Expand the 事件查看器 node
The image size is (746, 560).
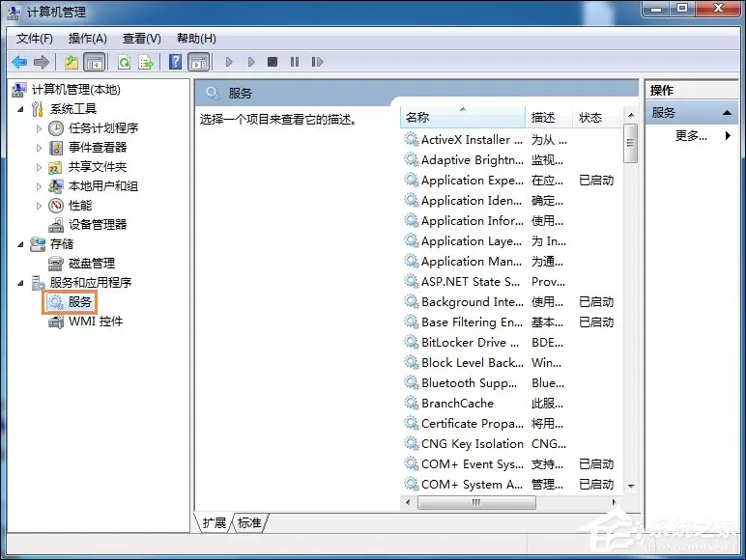tap(39, 148)
